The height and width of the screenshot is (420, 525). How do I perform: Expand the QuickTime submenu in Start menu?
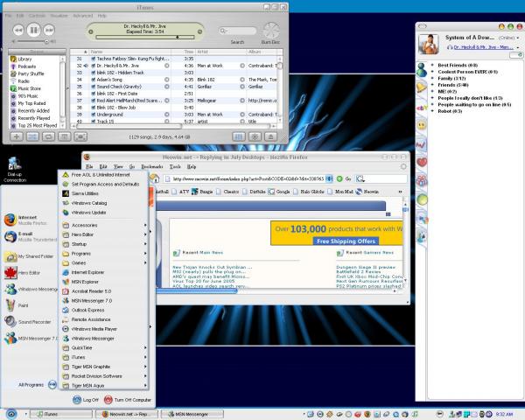click(104, 347)
